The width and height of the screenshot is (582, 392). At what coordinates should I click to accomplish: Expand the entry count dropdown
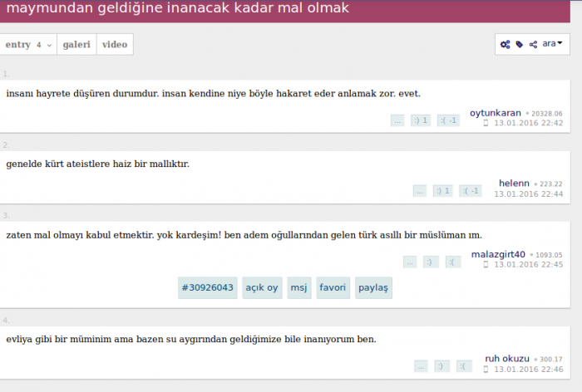click(28, 45)
